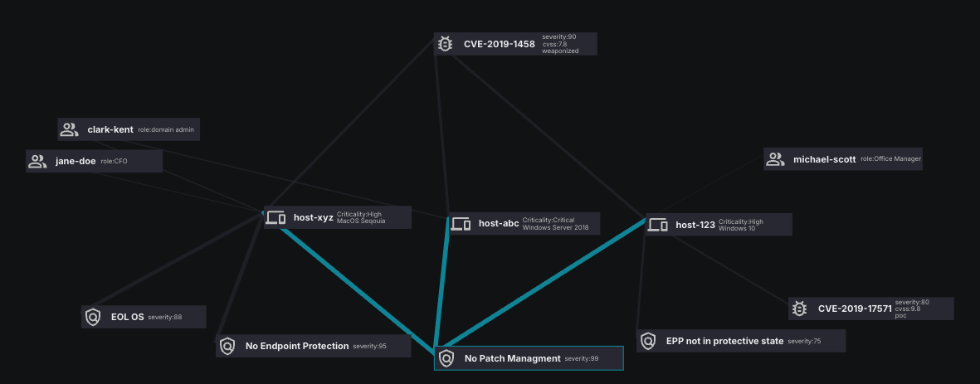Click the device icon on host-123

658,224
